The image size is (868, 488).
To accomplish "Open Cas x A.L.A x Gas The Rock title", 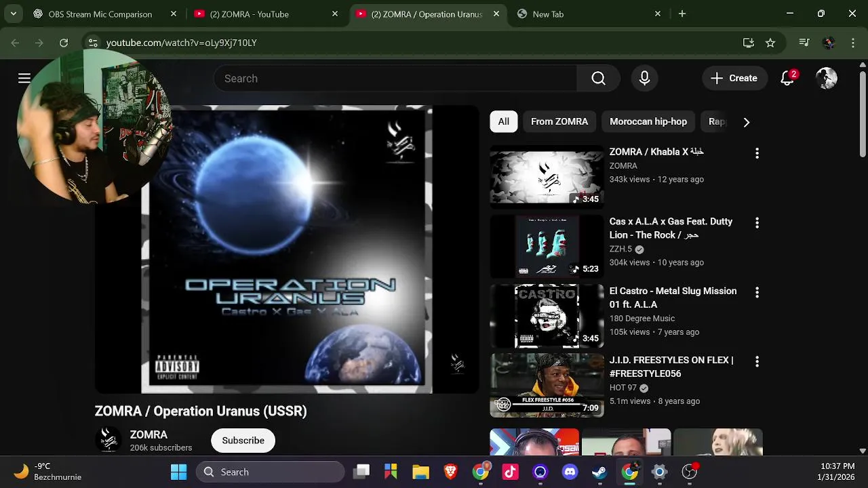I will pos(671,228).
